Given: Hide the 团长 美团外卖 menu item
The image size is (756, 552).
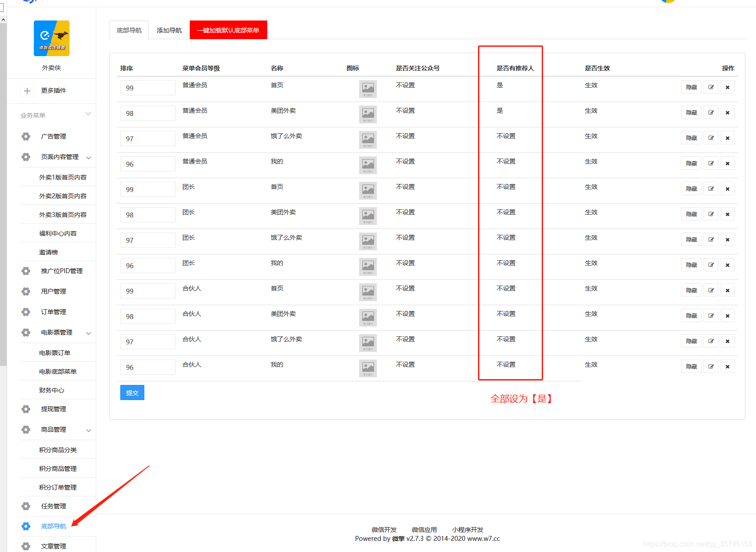Looking at the screenshot, I should pyautogui.click(x=691, y=214).
